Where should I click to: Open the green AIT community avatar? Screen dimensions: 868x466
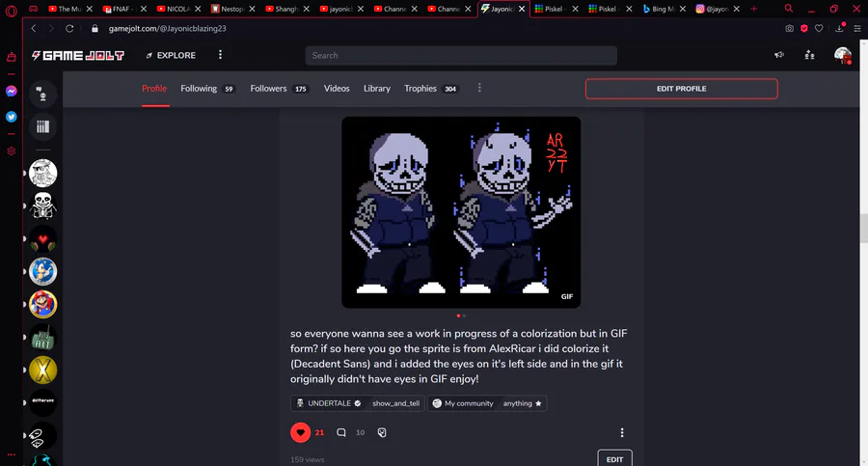pyautogui.click(x=42, y=338)
